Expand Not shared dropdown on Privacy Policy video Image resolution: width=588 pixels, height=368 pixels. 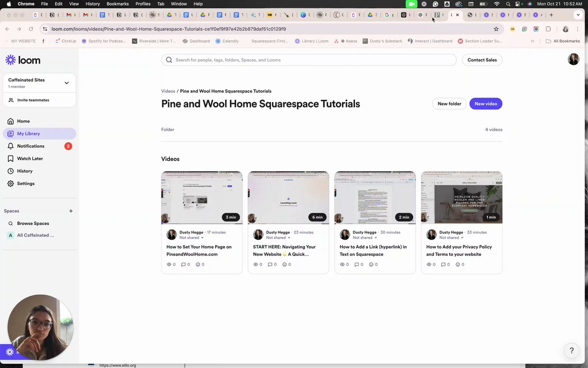[452, 238]
